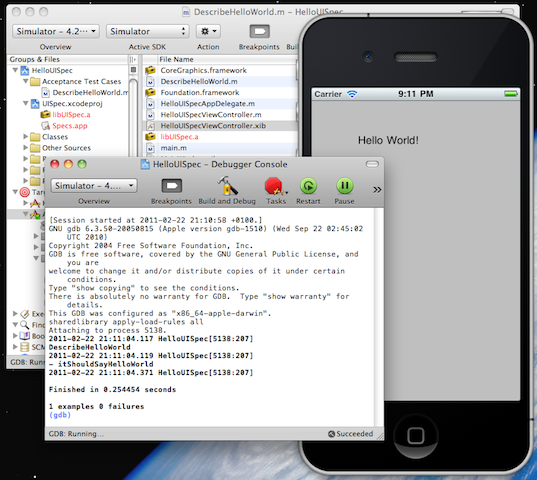Select Foundation.framework in file list

[x=200, y=92]
